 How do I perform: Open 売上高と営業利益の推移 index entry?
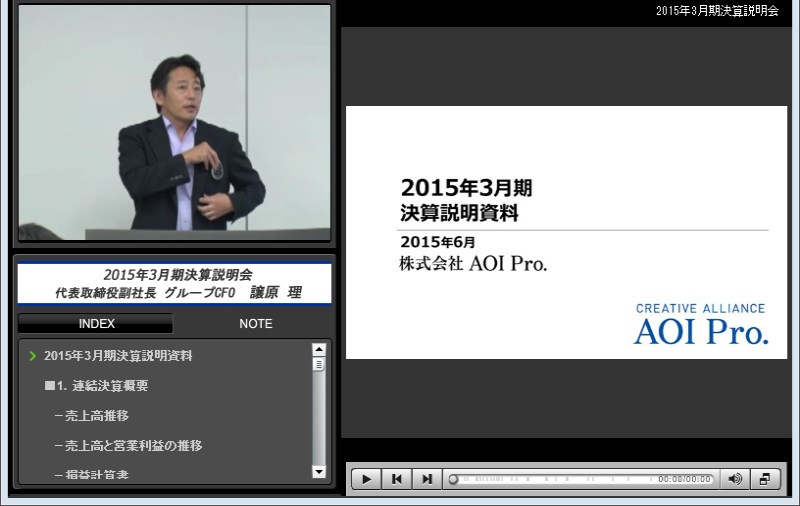[129, 445]
